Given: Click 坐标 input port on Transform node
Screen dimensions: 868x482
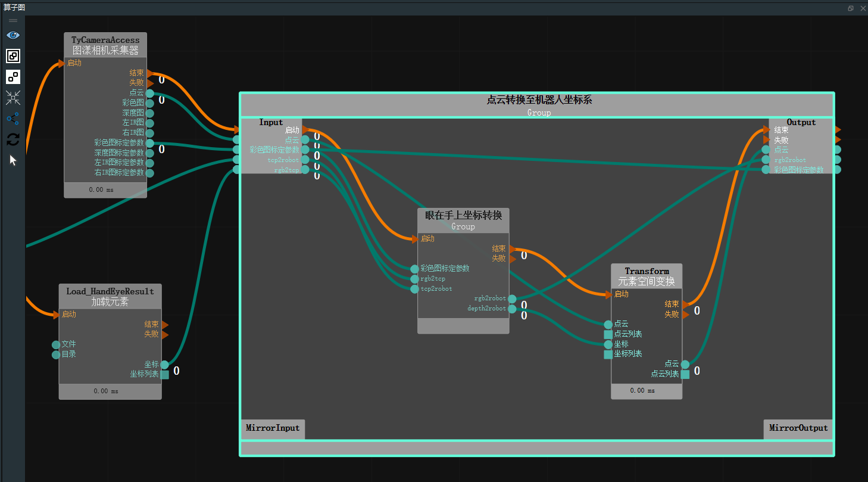Looking at the screenshot, I should tap(608, 344).
